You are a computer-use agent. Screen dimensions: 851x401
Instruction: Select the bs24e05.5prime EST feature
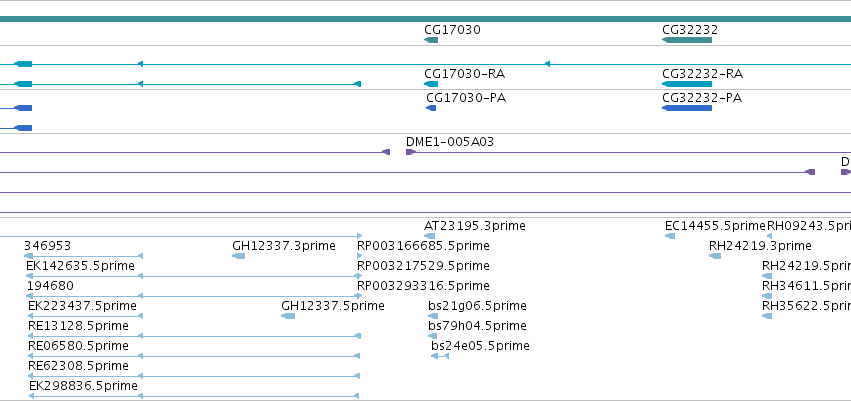tap(440, 356)
